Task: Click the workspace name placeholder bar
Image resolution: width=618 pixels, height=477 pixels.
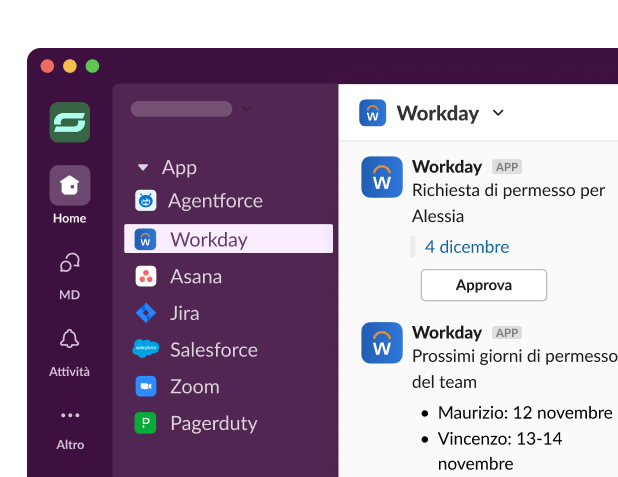Action: (x=181, y=109)
